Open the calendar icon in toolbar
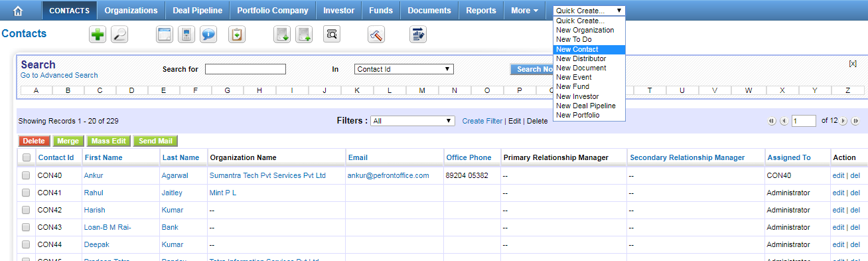The height and width of the screenshot is (261, 868). tap(165, 35)
